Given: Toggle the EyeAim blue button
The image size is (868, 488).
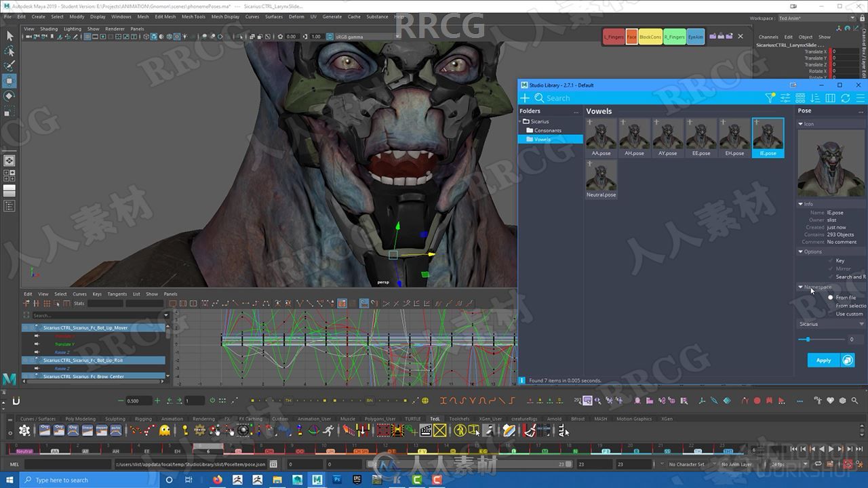Looking at the screenshot, I should click(696, 37).
